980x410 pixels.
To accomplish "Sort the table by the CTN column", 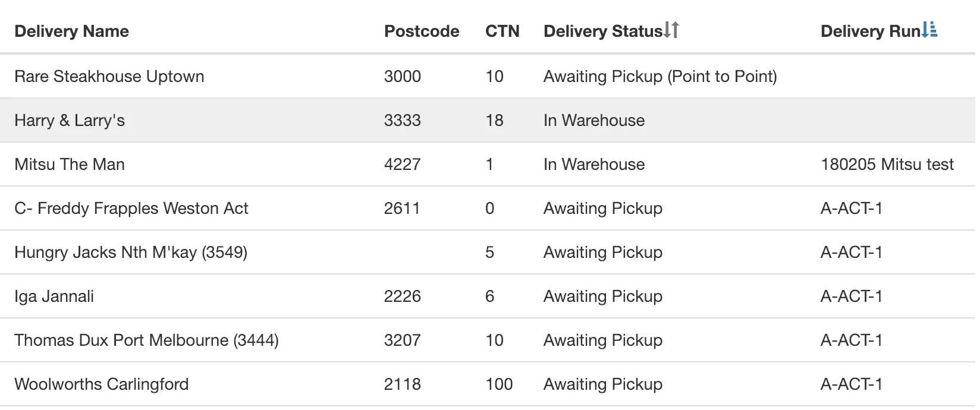I will [x=503, y=31].
